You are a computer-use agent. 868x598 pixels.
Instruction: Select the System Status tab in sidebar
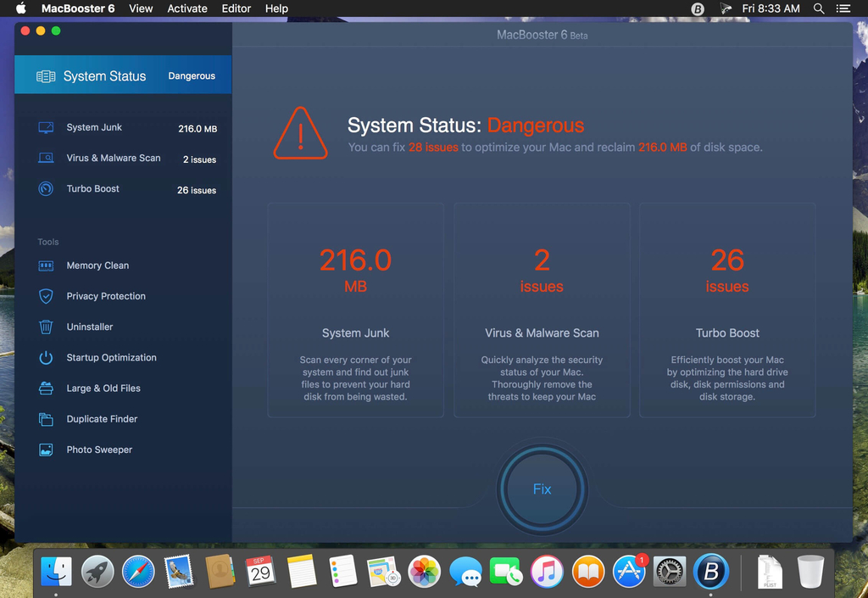coord(123,76)
